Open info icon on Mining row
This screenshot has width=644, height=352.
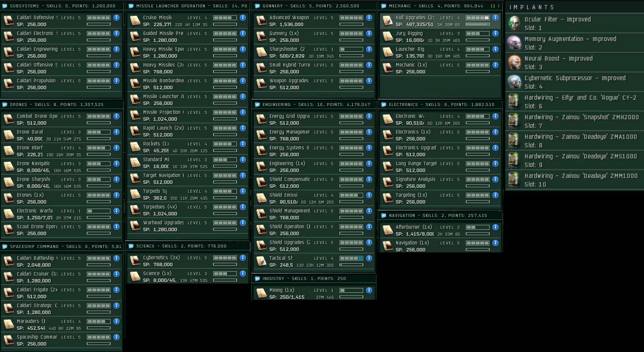[x=369, y=290]
